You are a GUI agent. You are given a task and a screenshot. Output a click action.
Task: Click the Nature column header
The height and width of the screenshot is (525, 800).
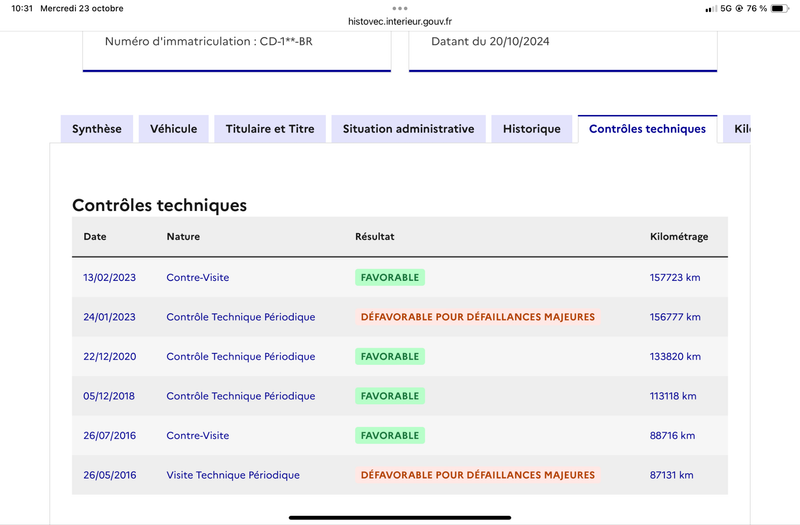(183, 236)
